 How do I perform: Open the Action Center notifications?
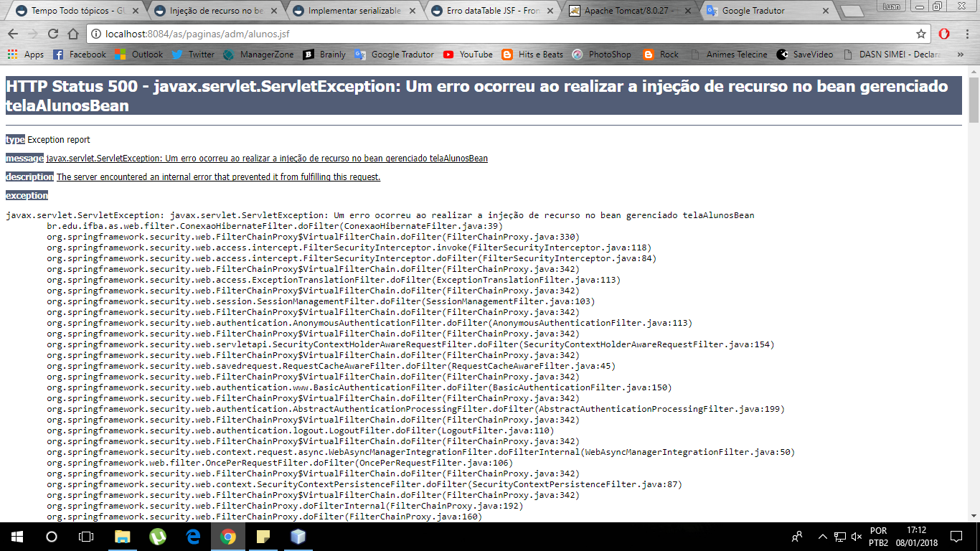956,536
